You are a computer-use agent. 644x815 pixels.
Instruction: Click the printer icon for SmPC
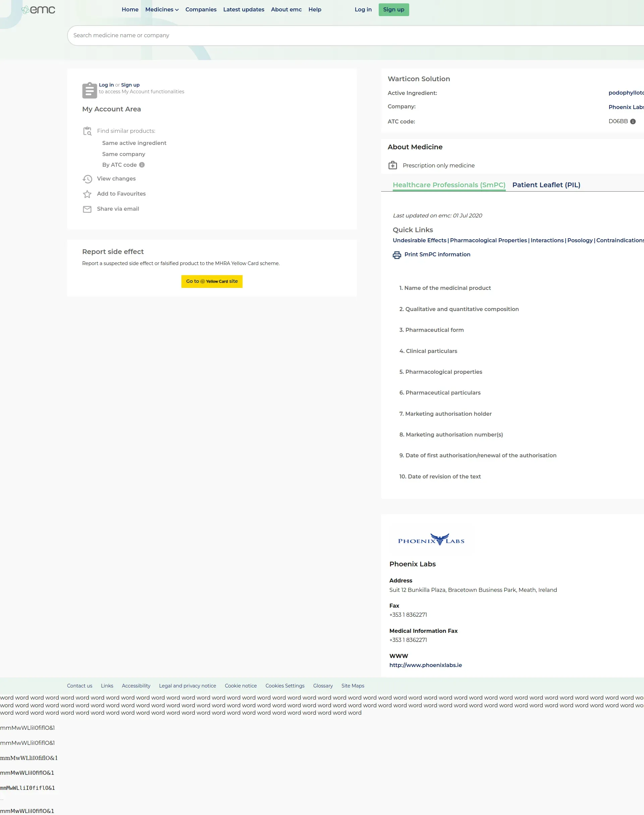397,255
